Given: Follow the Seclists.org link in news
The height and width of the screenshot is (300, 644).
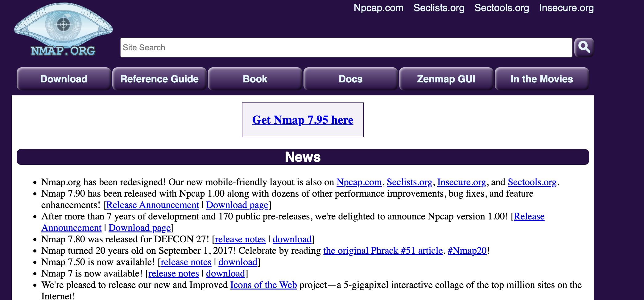Looking at the screenshot, I should coord(410,182).
